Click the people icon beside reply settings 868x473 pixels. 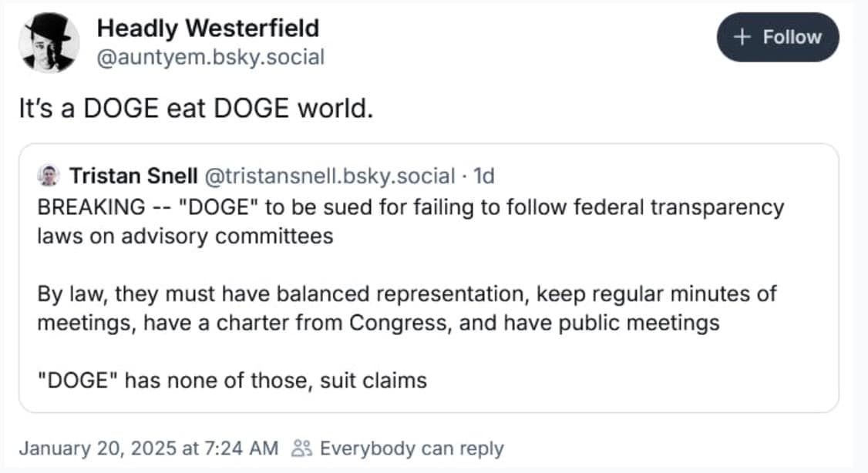tap(301, 448)
